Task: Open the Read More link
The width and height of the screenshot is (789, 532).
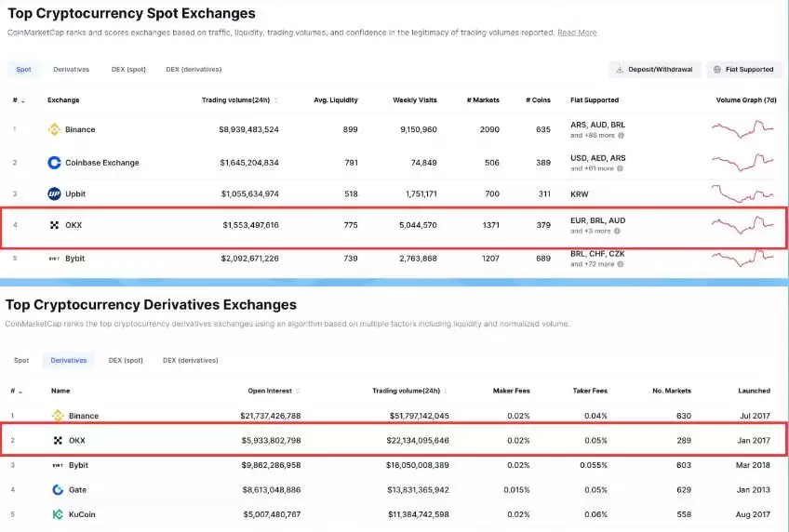Action: pyautogui.click(x=577, y=33)
